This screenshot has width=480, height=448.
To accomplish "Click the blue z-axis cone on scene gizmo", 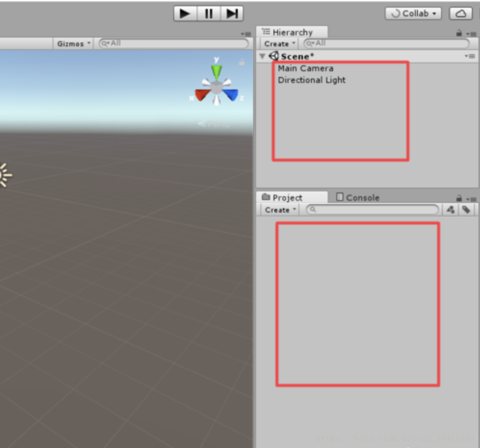I will coord(232,94).
